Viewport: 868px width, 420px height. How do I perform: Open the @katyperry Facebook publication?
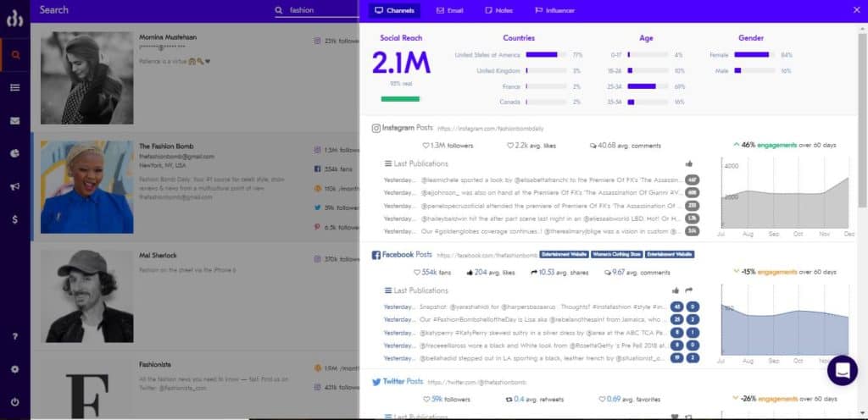[542, 333]
